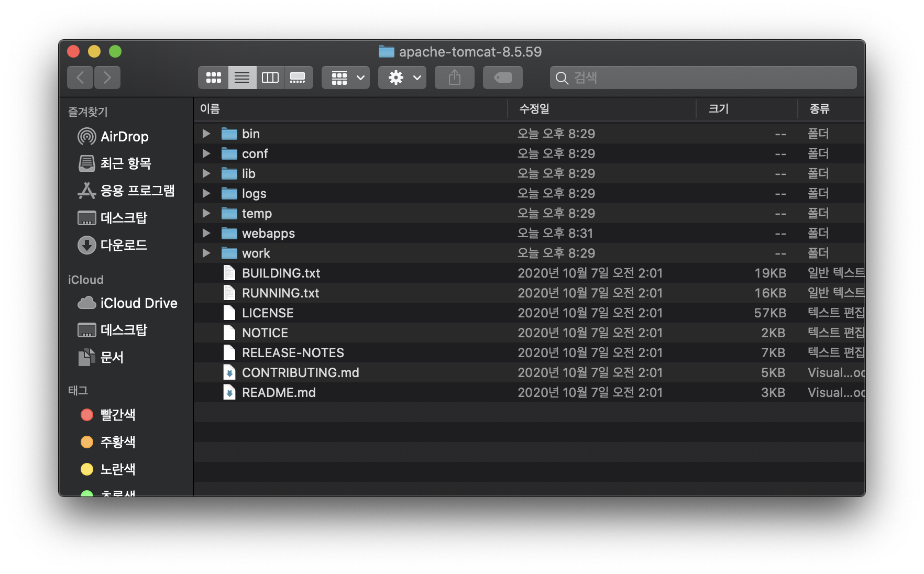Select the CONTRIBUTING.md file icon
The height and width of the screenshot is (574, 924).
[x=229, y=372]
